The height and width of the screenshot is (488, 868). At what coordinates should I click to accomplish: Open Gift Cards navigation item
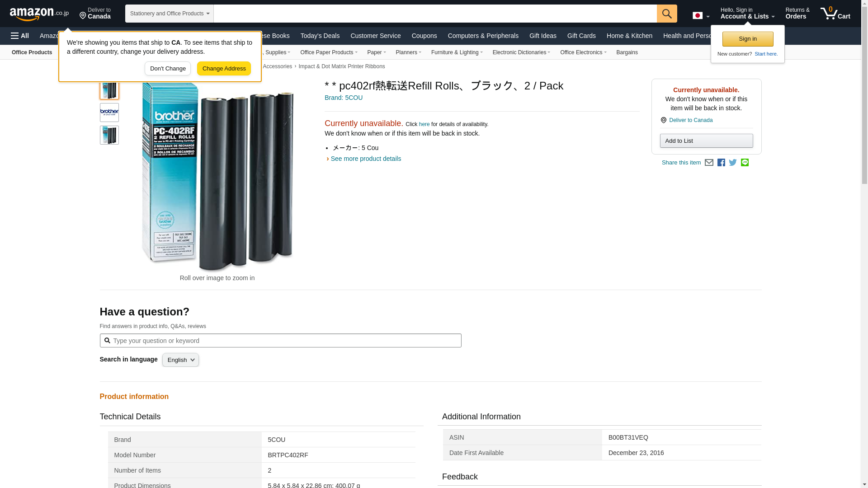coord(581,36)
